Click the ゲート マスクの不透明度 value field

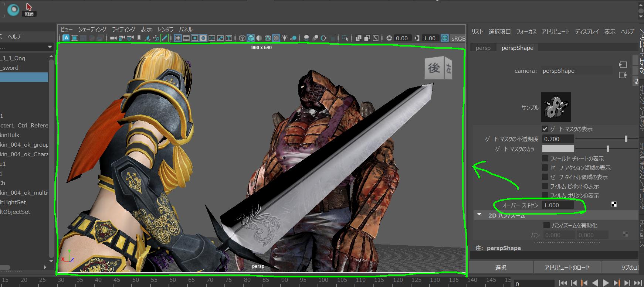[x=558, y=139]
